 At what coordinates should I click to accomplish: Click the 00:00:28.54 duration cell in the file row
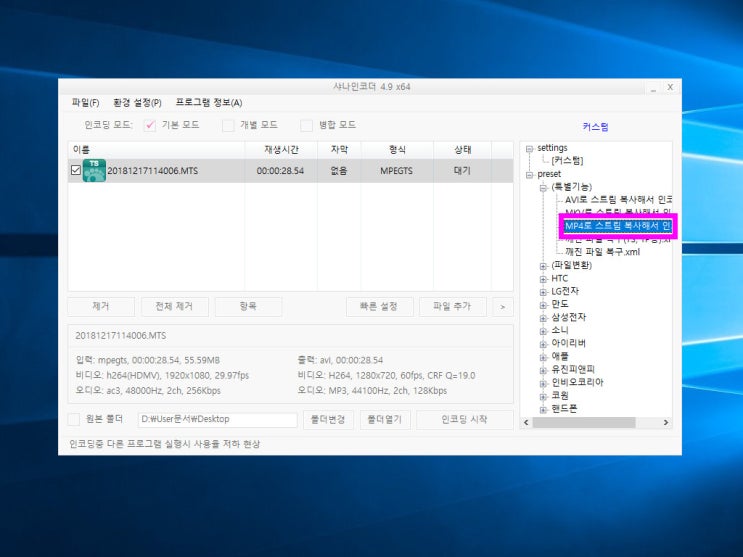(x=280, y=171)
